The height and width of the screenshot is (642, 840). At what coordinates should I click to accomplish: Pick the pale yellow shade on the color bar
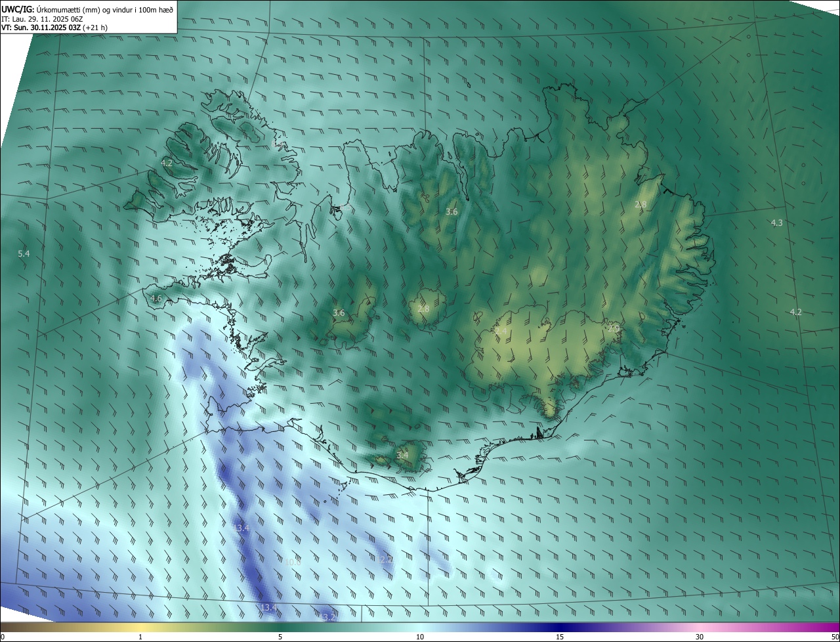pos(140,627)
